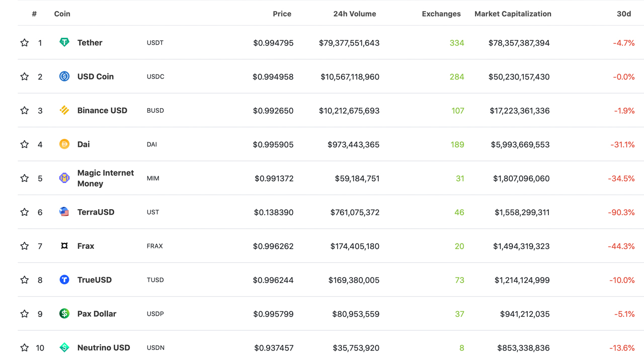Click Tether price $0.994795
The width and height of the screenshot is (644, 362).
click(x=273, y=43)
